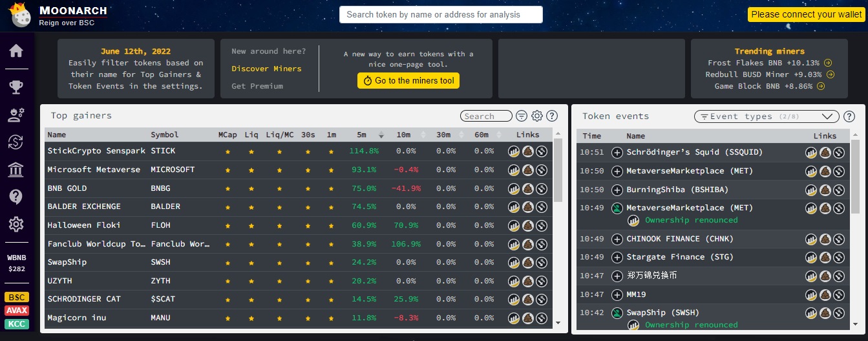The height and width of the screenshot is (341, 868).
Task: Click the Moonarch moon crown logo
Action: tap(20, 16)
